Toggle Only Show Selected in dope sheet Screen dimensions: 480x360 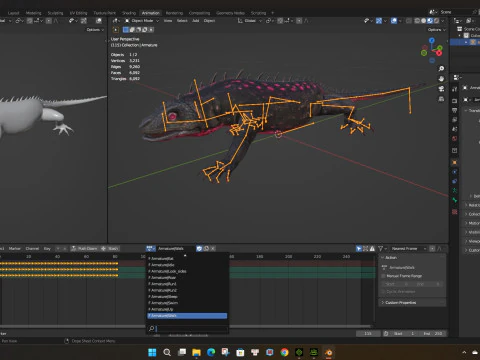tap(359, 248)
